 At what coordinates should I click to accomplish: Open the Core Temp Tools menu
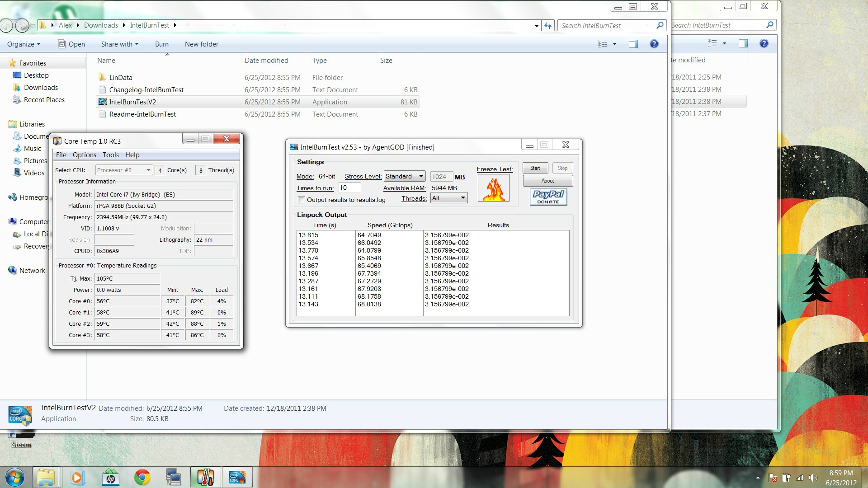coord(111,155)
